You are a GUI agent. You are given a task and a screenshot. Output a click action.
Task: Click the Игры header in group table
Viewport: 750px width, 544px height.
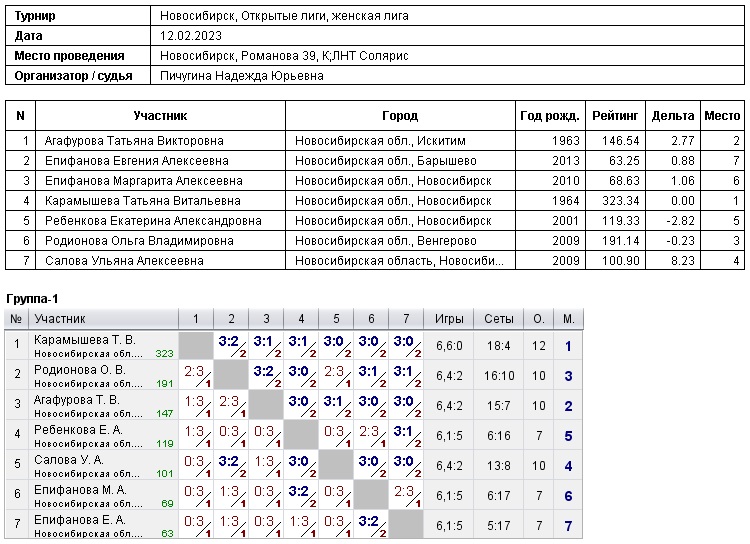click(x=450, y=319)
